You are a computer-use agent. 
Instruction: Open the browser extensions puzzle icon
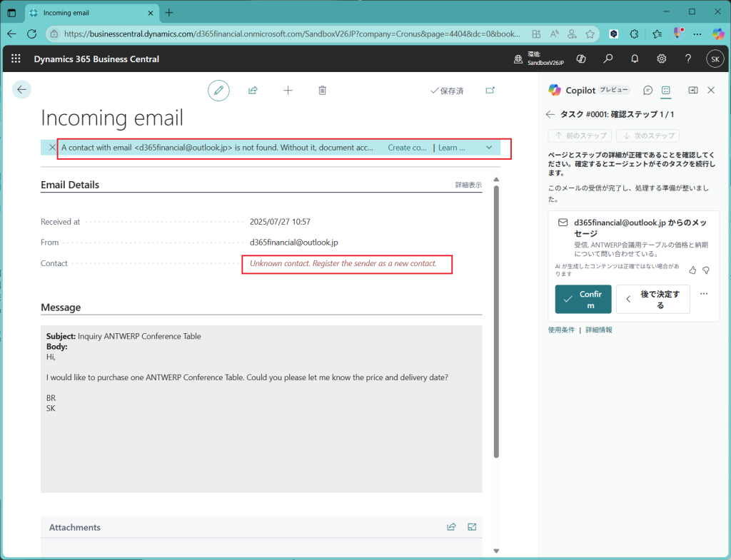634,34
